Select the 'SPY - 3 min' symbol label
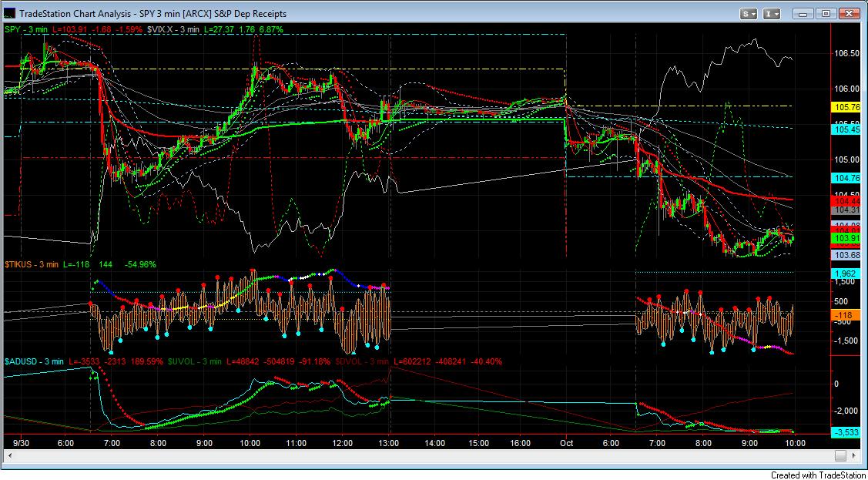The width and height of the screenshot is (868, 480). pos(27,29)
